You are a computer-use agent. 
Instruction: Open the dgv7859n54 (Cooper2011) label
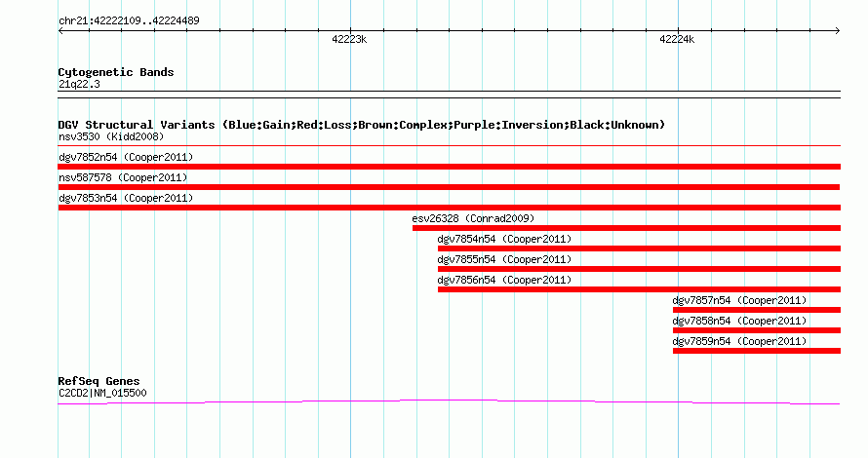(739, 341)
